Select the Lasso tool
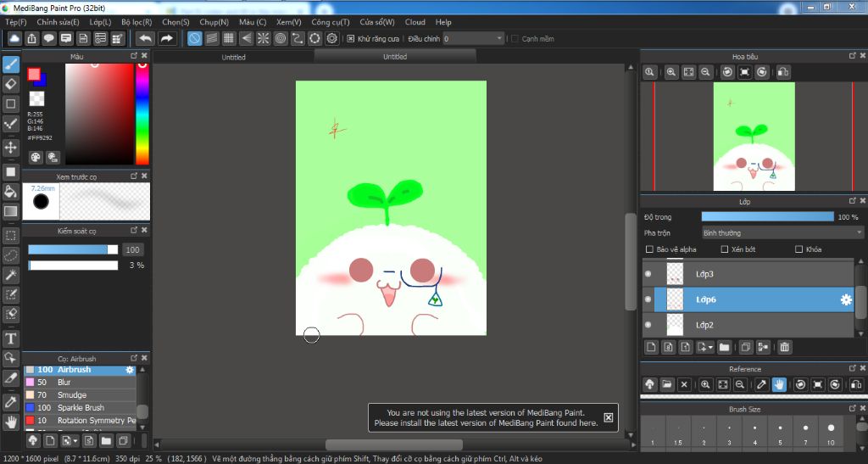Screen dimensions: 868x464 click(x=10, y=255)
